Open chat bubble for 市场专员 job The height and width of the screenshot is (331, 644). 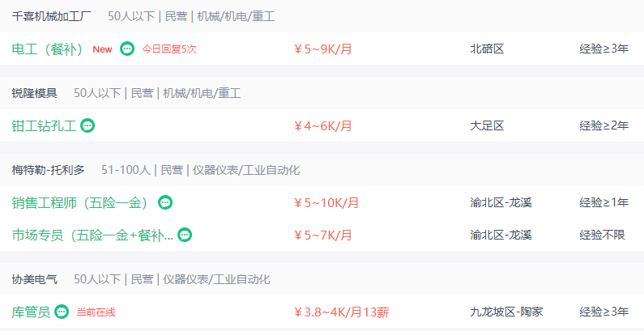[185, 235]
